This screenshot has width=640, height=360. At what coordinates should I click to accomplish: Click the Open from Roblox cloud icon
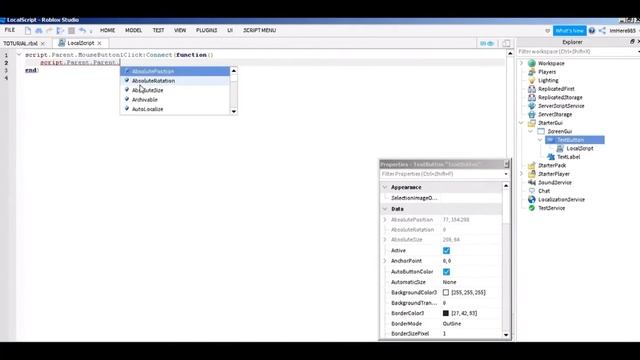pyautogui.click(x=39, y=30)
